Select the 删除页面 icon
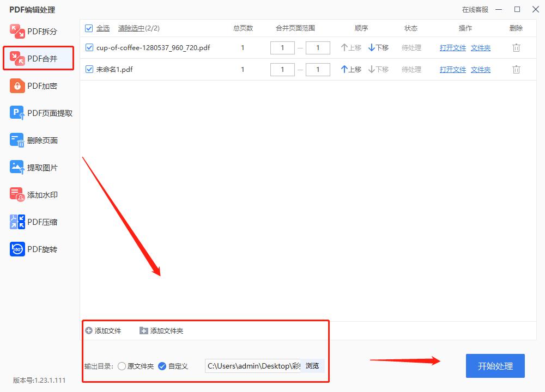Viewport: 545px width, 392px height. tap(17, 140)
